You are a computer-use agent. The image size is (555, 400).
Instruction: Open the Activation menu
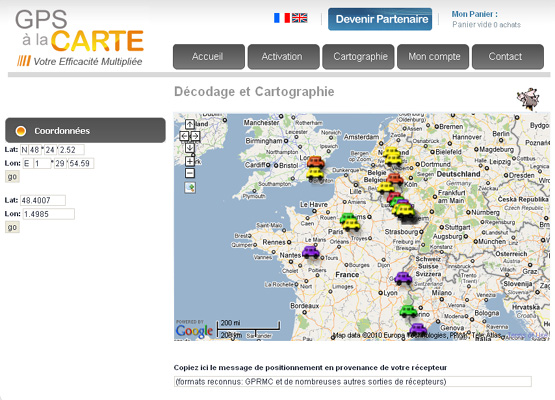tap(284, 57)
